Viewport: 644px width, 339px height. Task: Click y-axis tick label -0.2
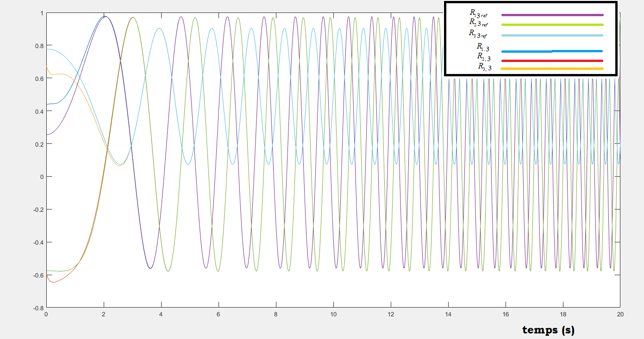coord(38,210)
